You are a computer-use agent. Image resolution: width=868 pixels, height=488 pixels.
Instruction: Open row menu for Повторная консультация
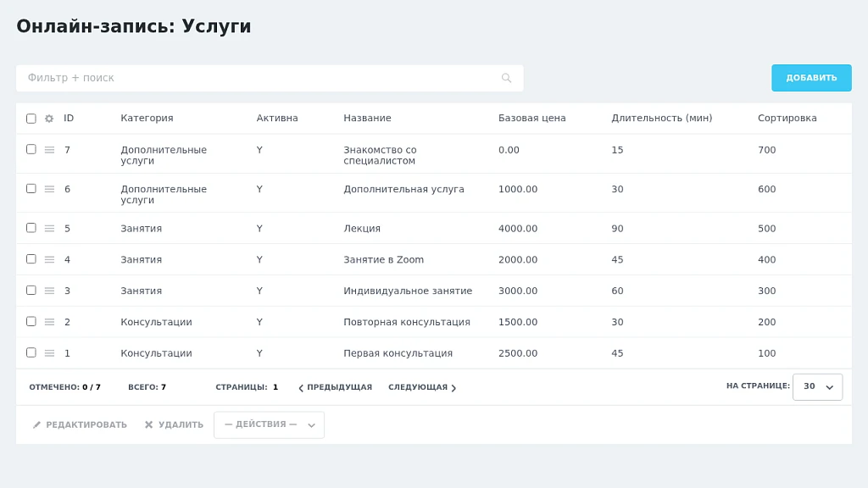click(49, 322)
